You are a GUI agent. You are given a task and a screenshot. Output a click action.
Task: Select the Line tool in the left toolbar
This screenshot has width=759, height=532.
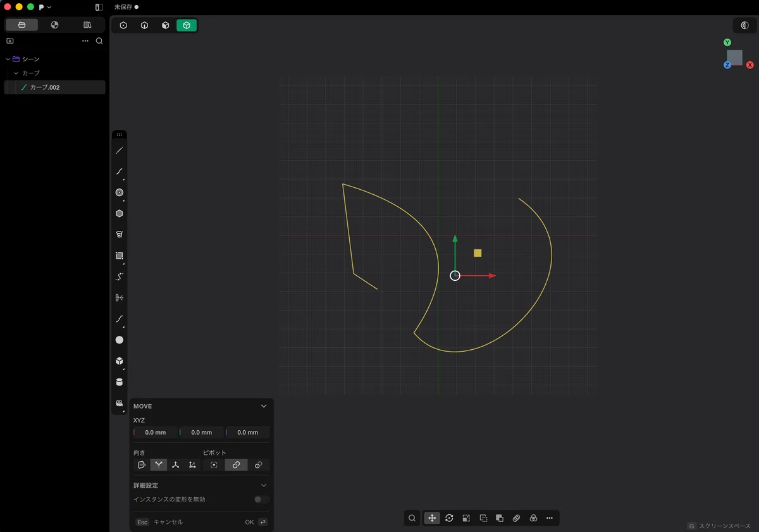point(120,151)
